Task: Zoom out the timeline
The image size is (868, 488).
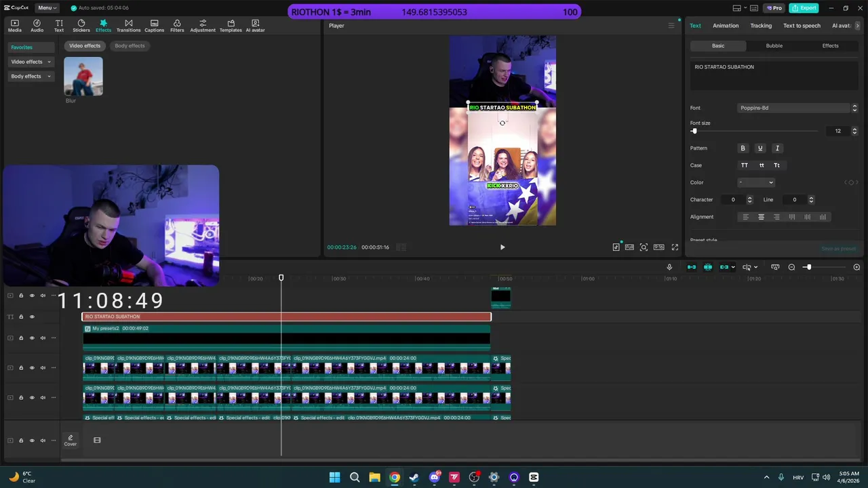Action: [791, 267]
